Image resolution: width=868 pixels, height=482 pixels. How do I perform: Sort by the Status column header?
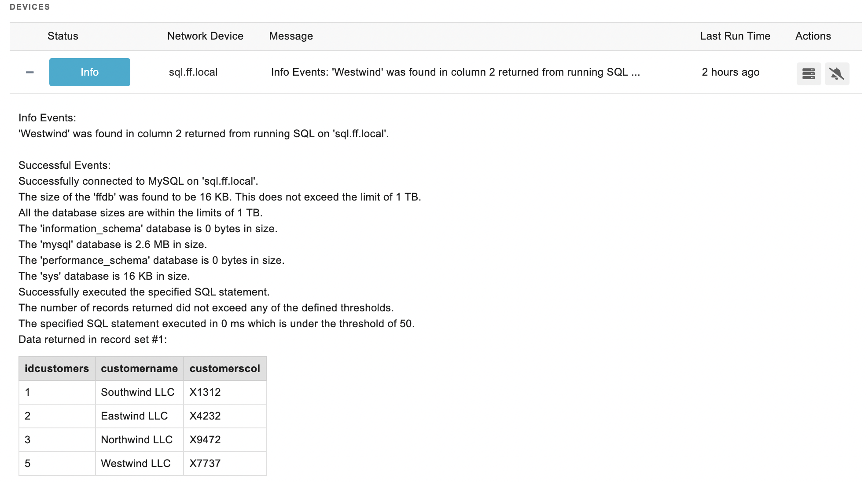(63, 36)
